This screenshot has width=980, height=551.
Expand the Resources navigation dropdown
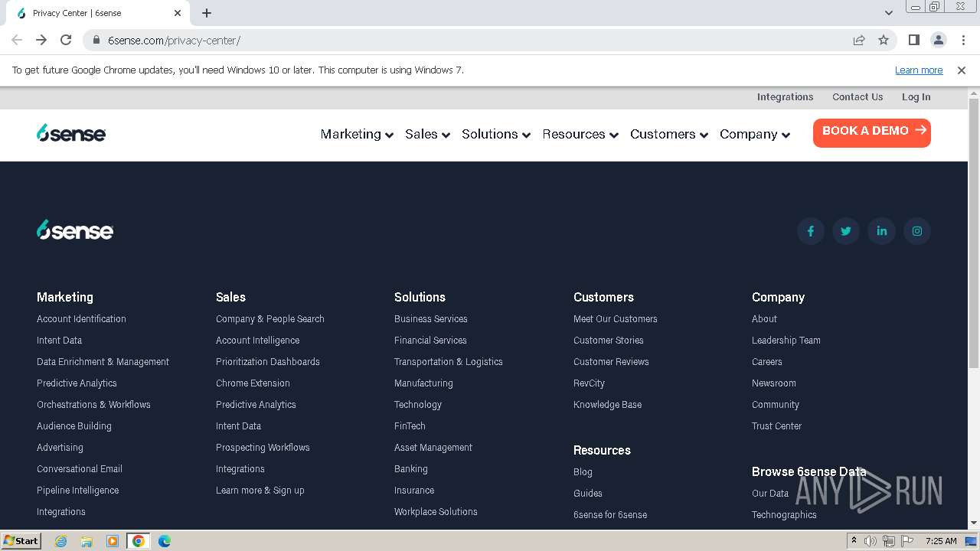(x=580, y=134)
